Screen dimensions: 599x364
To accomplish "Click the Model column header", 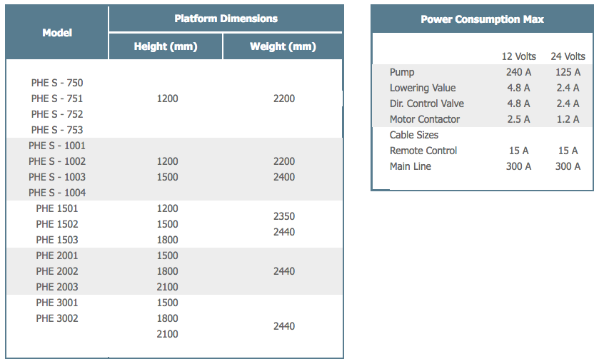I will pyautogui.click(x=57, y=33).
